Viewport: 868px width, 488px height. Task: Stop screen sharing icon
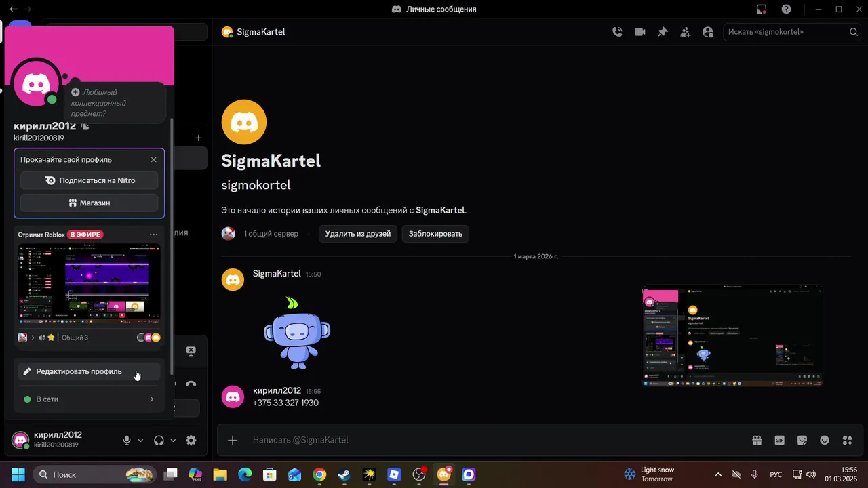[191, 351]
